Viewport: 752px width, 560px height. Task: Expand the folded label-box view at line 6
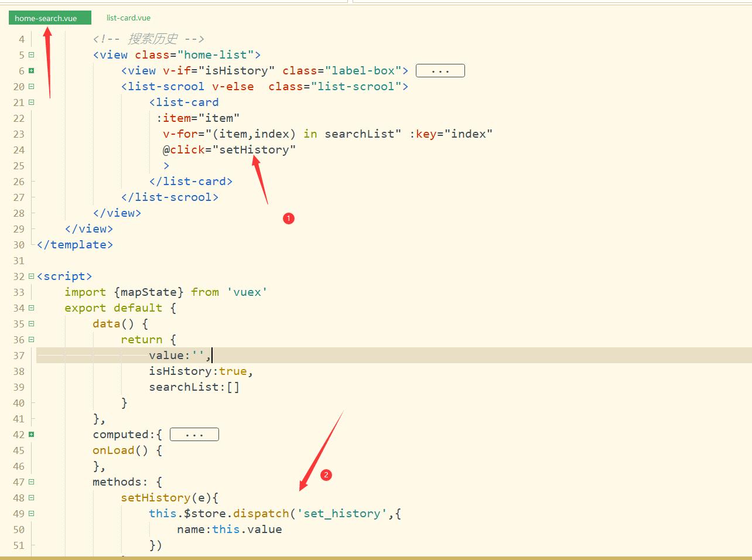[x=31, y=71]
